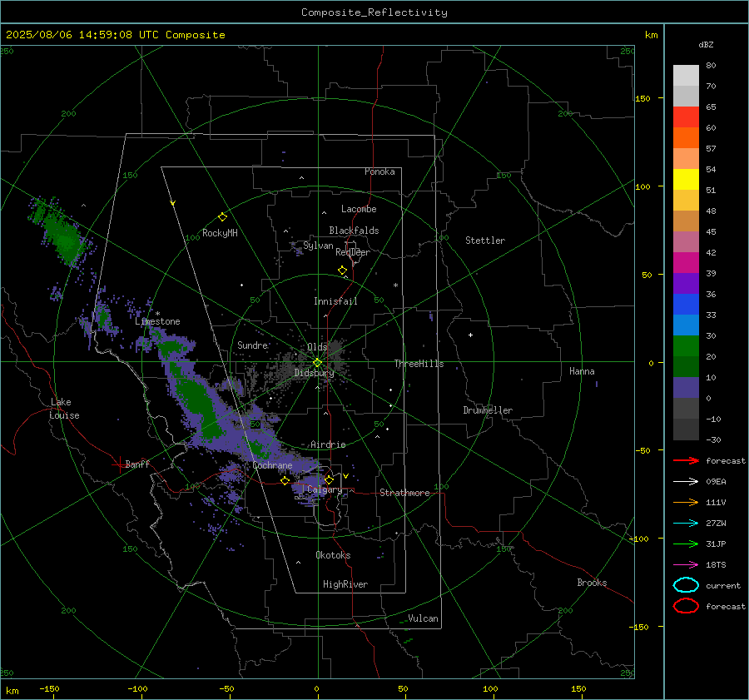Select the 80 dBZ light gray swatch
This screenshot has width=749, height=700.
coord(686,76)
